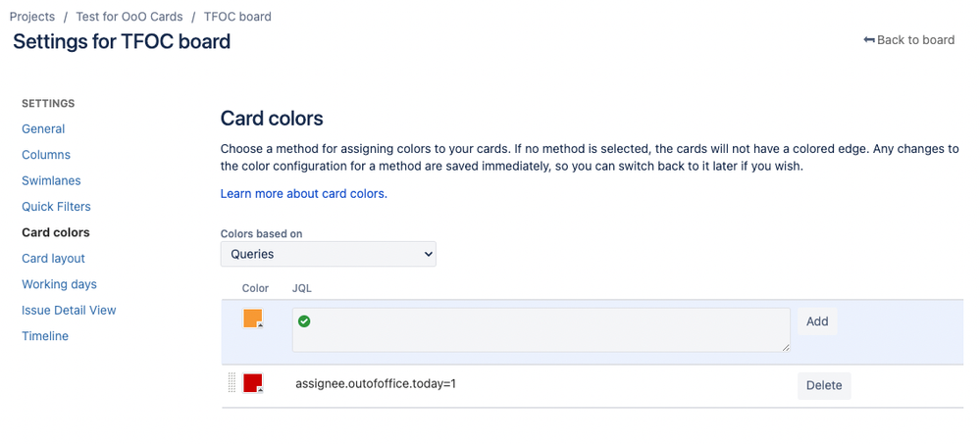Select Quick Filters in sidebar

point(56,207)
